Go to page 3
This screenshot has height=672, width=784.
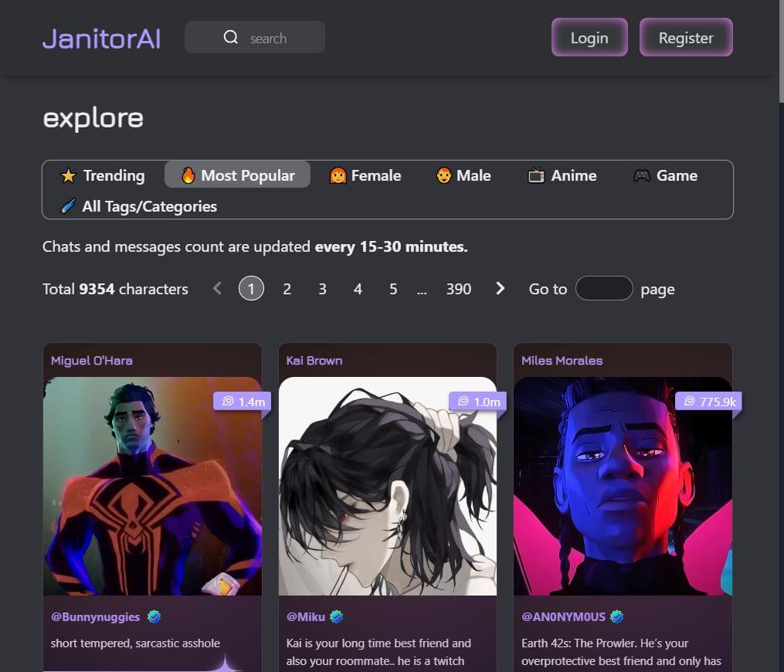tap(323, 289)
